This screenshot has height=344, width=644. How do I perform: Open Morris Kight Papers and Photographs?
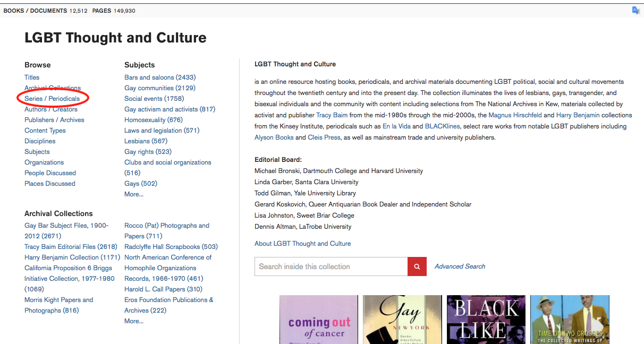pyautogui.click(x=59, y=305)
